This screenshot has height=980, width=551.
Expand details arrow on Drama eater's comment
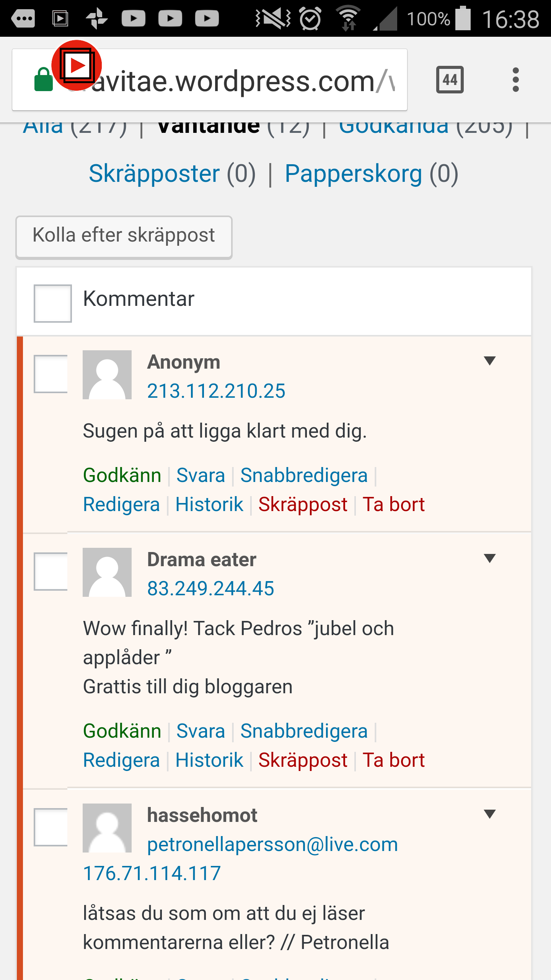click(489, 558)
